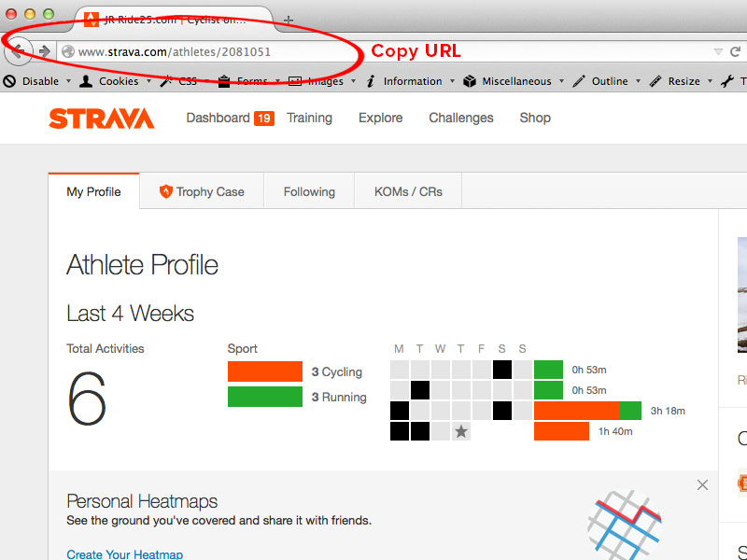This screenshot has width=747, height=560.
Task: Click the black Saturday activity square in the top calendar row
Action: pos(502,370)
